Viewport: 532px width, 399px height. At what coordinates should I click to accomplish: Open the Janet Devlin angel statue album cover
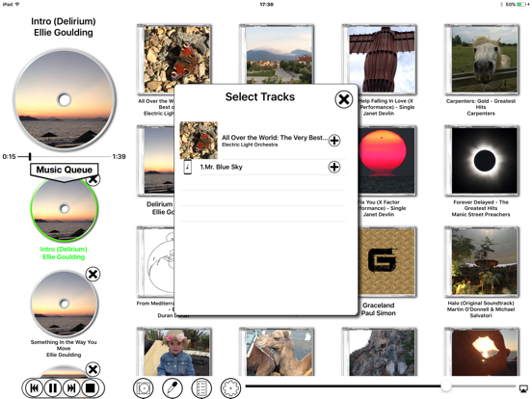pyautogui.click(x=380, y=54)
